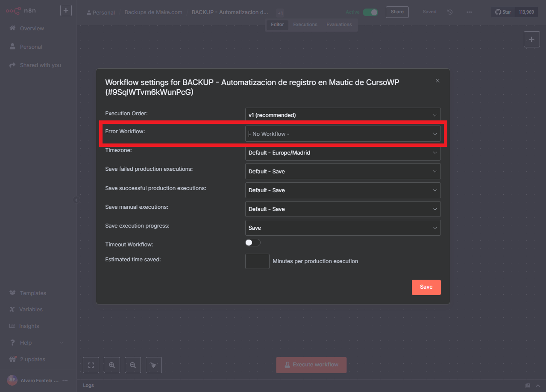Open the Error Workflow dropdown

[x=343, y=134]
